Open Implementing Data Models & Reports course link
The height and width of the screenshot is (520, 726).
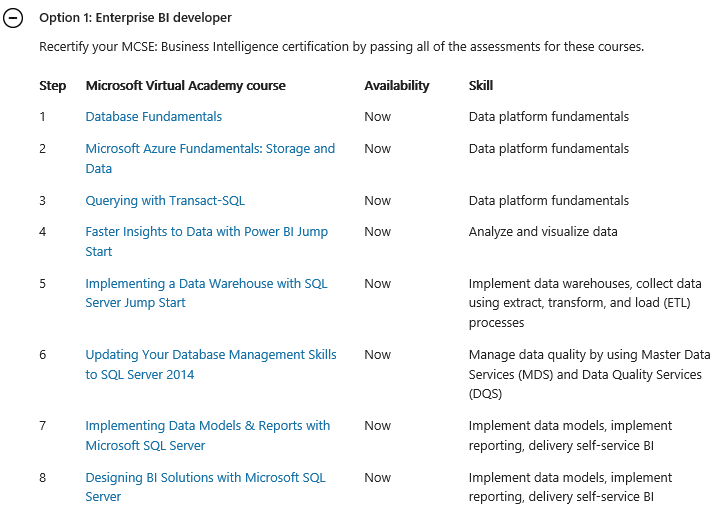(x=208, y=435)
